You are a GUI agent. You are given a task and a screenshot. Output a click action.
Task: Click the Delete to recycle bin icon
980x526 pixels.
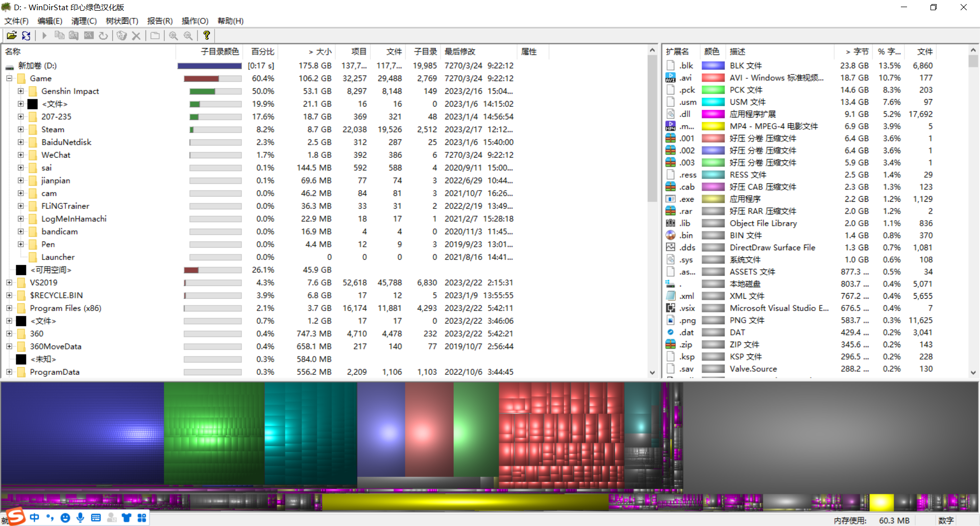click(121, 35)
